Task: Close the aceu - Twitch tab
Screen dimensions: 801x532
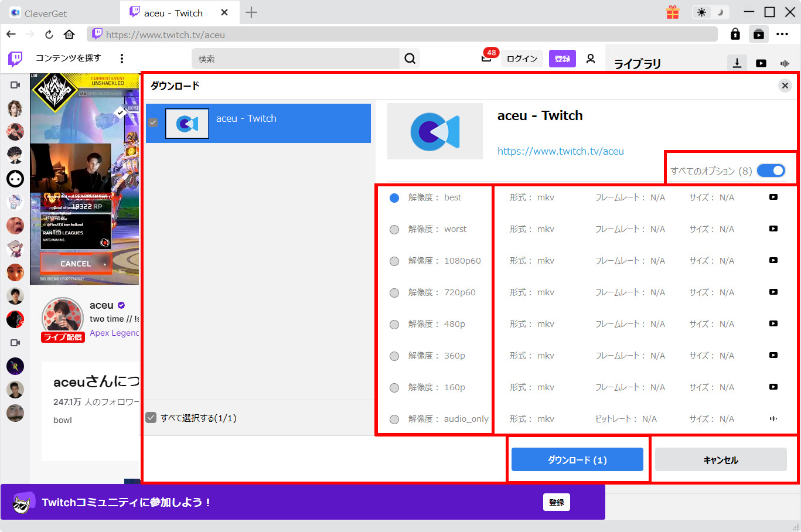Action: [224, 12]
